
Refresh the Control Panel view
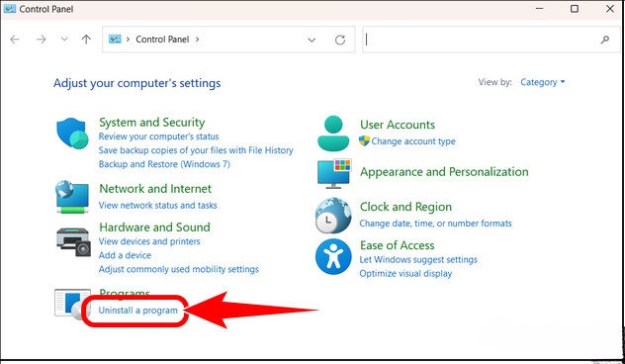340,40
